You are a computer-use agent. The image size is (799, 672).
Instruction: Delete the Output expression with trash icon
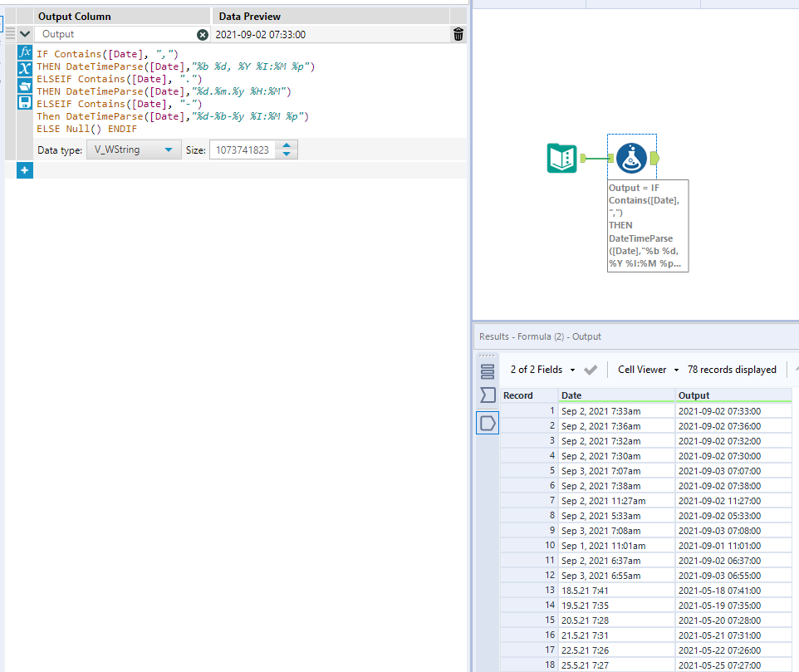click(458, 34)
